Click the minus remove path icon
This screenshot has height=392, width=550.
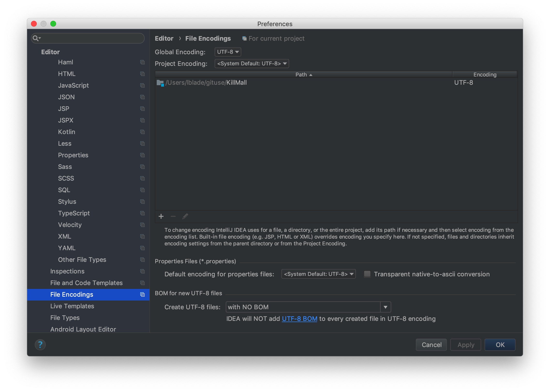(173, 216)
